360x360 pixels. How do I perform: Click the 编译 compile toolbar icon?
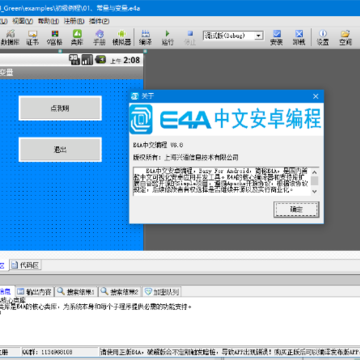tap(145, 37)
